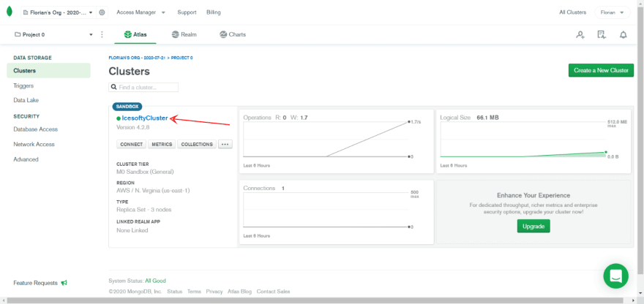Open the footer Terms link

point(194,292)
